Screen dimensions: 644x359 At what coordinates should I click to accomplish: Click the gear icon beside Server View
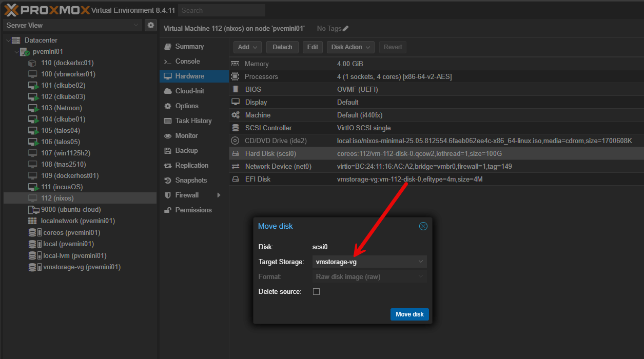[150, 25]
